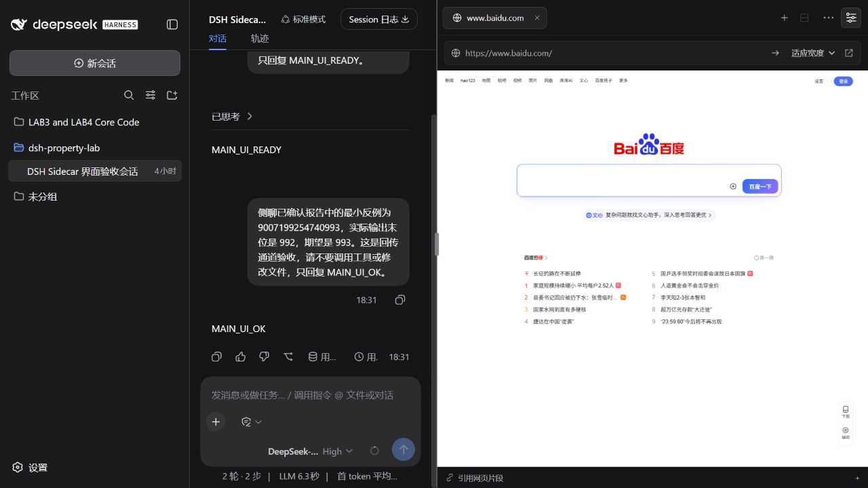Open browser more options ellipsis
Screen dimensions: 868x488
pos(828,18)
